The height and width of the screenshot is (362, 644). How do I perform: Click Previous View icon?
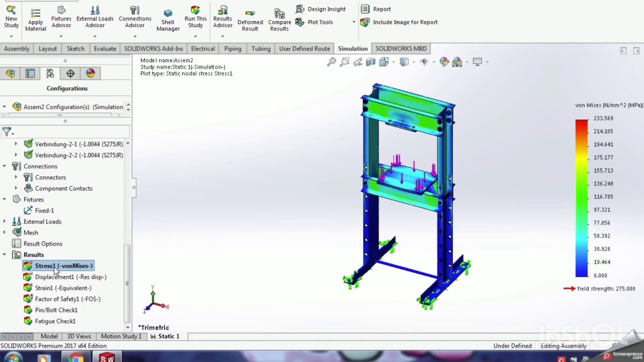tap(358, 62)
